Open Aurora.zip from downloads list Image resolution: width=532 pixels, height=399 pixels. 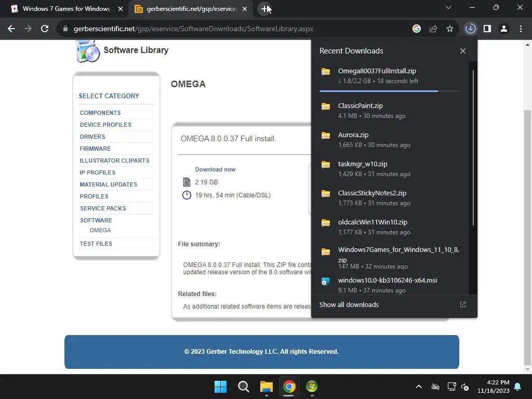coord(390,140)
